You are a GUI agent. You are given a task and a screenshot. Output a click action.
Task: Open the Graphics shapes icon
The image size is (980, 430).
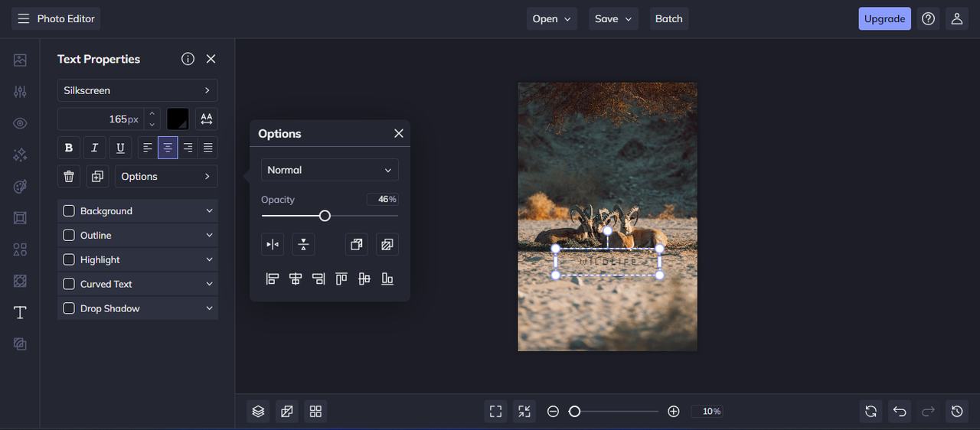[20, 249]
